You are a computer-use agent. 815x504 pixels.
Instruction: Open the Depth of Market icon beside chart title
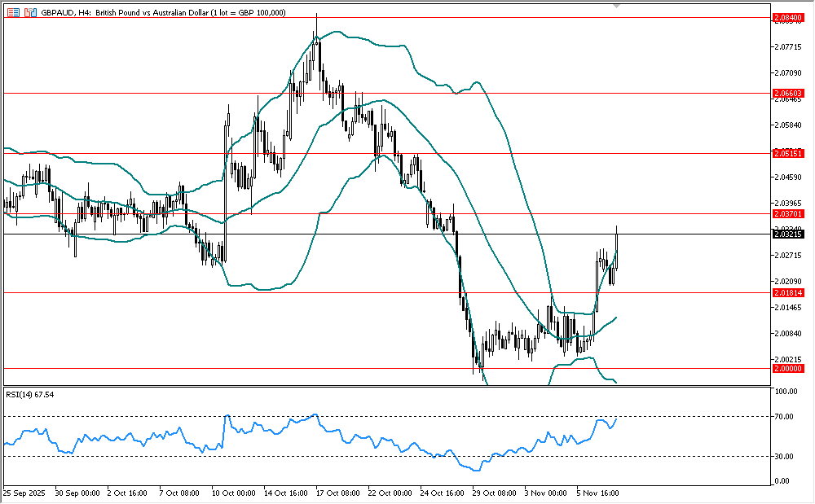[x=30, y=13]
